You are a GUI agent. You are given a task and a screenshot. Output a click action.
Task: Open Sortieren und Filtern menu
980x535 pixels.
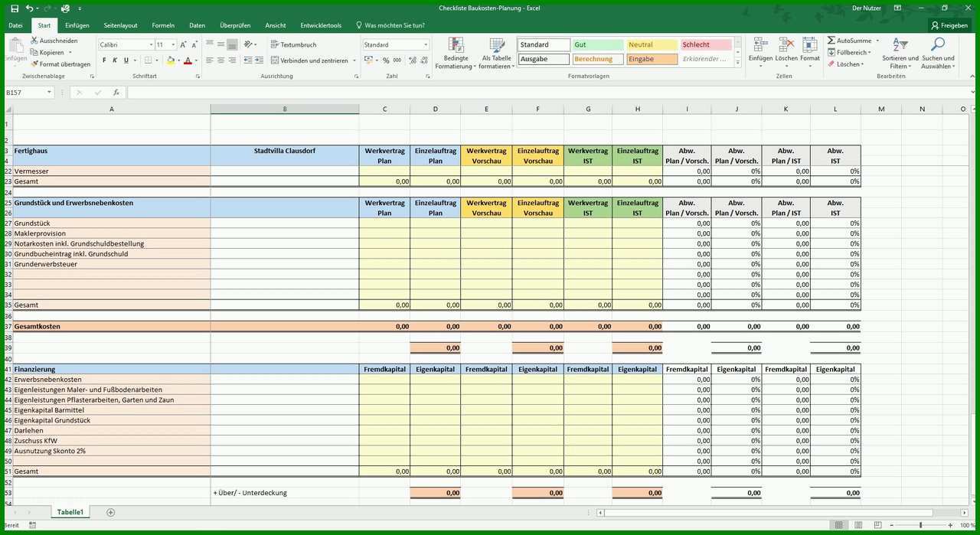pos(900,54)
